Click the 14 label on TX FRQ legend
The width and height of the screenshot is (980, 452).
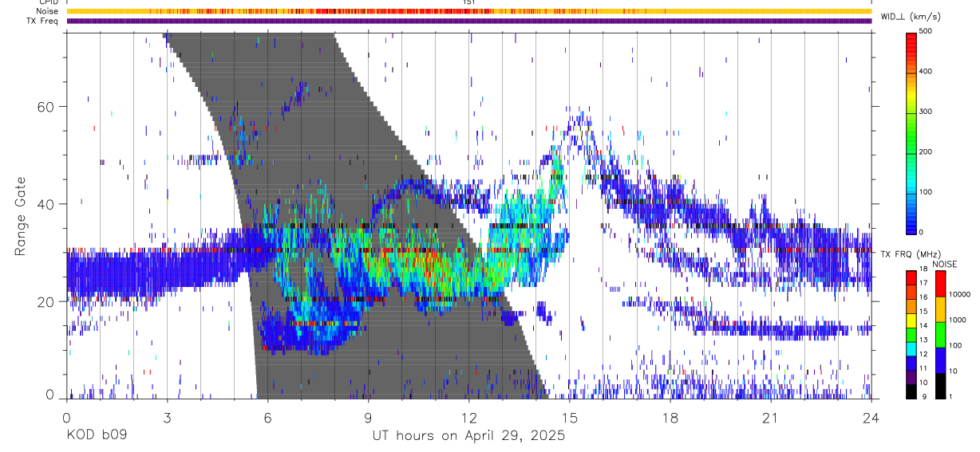tap(923, 326)
